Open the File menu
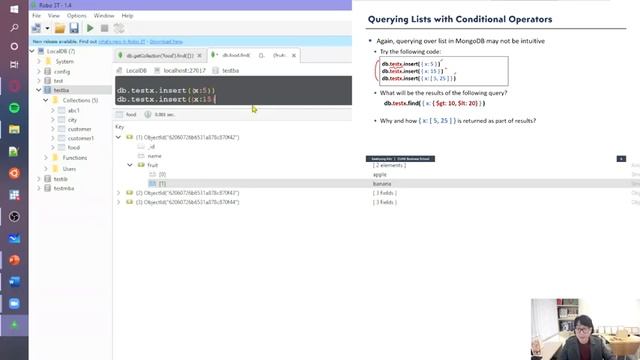Viewport: 640px width, 360px height. 37,16
